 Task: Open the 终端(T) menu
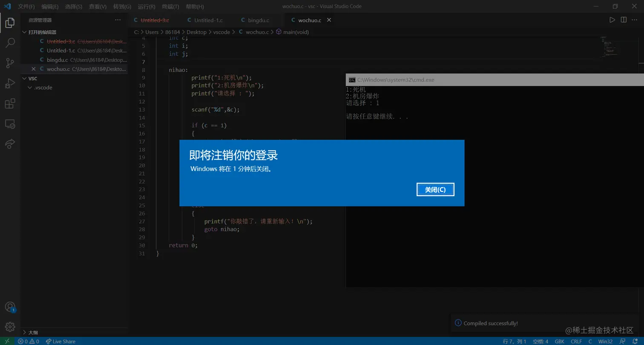click(170, 7)
